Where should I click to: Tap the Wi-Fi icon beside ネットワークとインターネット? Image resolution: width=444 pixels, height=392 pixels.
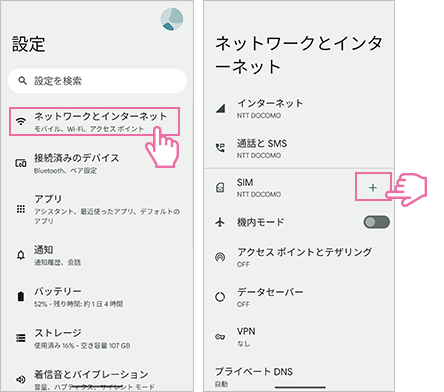pyautogui.click(x=21, y=121)
